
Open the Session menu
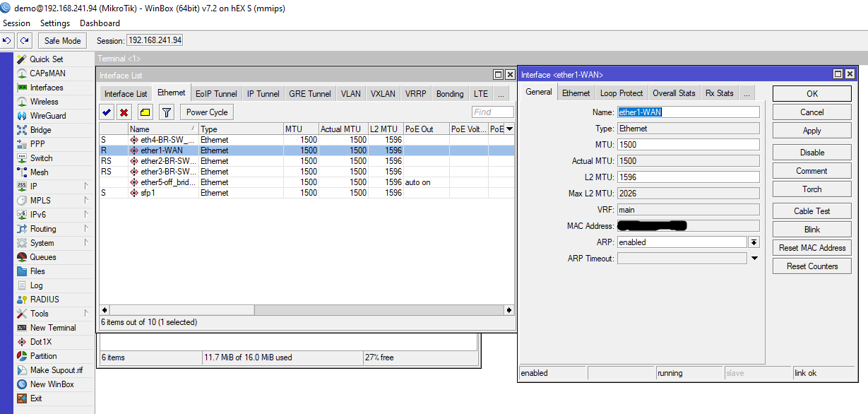(16, 23)
